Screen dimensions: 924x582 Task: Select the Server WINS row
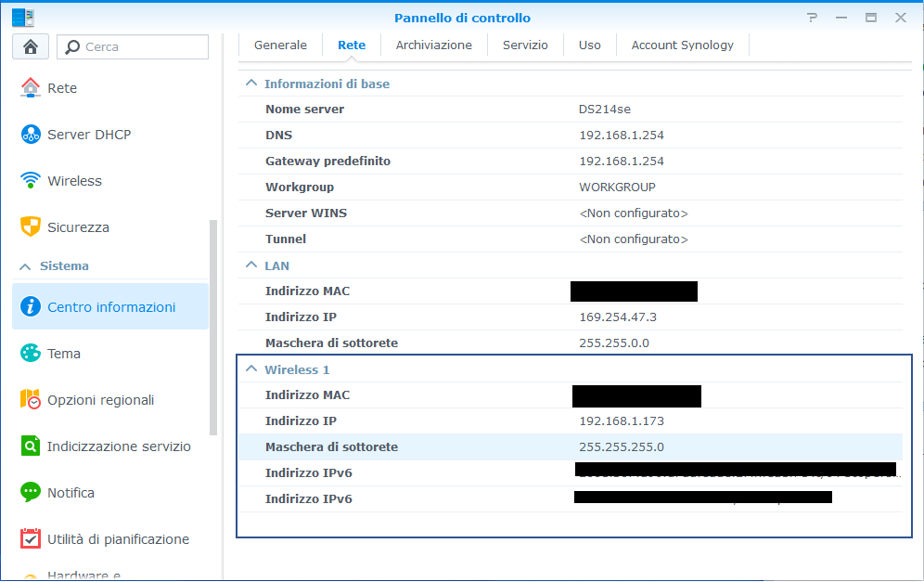point(571,213)
